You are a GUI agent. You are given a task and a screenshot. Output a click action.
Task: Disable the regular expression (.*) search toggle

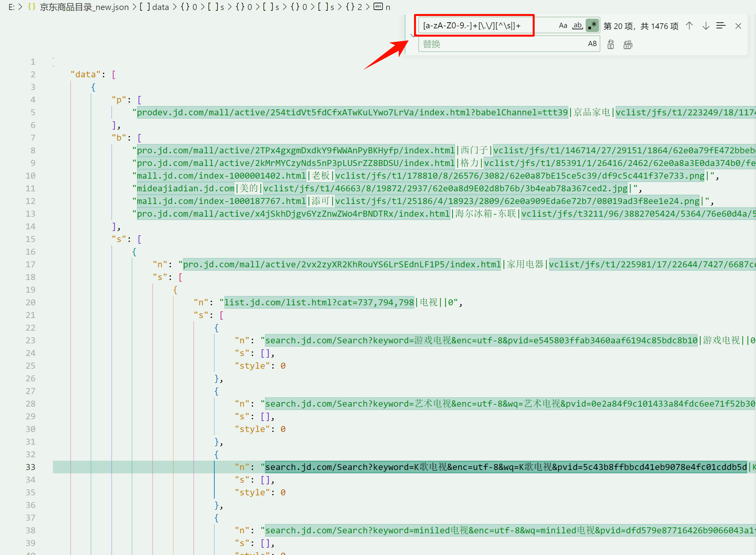pos(592,26)
